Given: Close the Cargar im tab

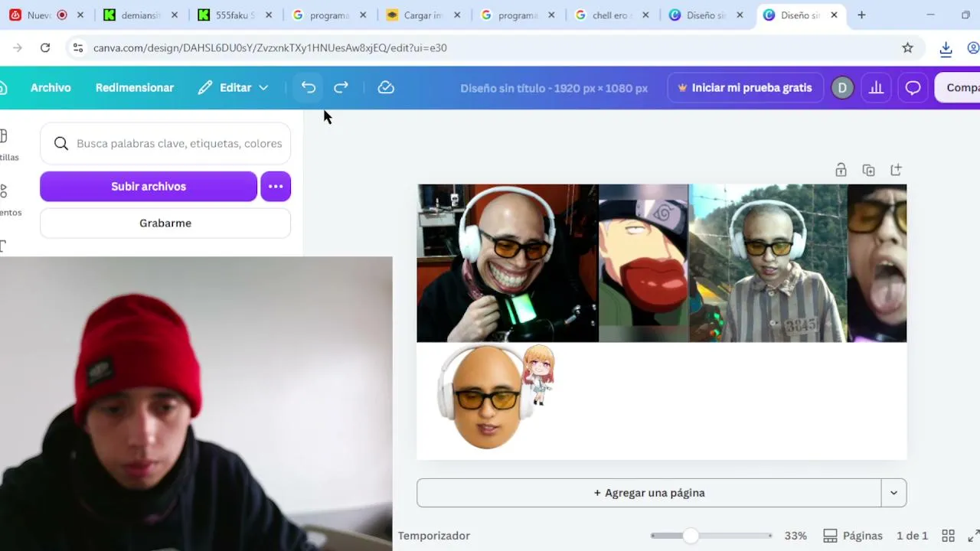Looking at the screenshot, I should point(457,15).
